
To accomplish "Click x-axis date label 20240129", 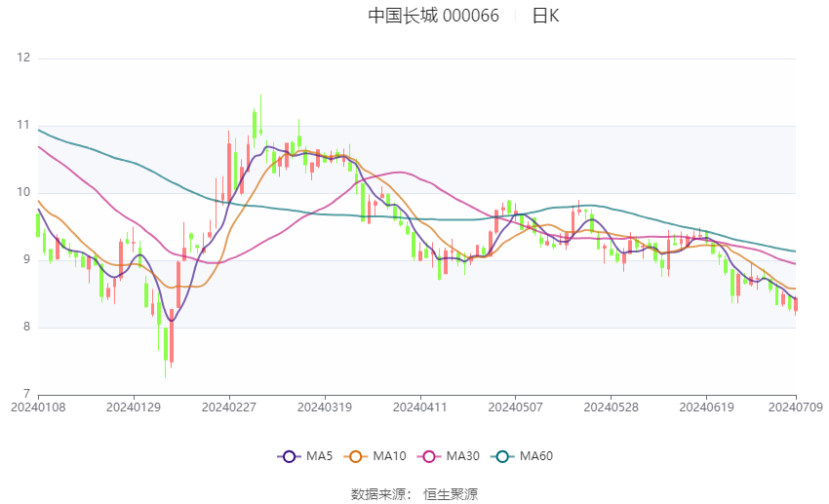I will (134, 407).
